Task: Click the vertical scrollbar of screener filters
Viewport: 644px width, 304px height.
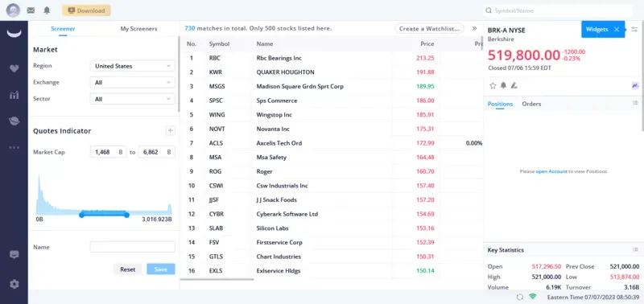Action: [x=179, y=74]
